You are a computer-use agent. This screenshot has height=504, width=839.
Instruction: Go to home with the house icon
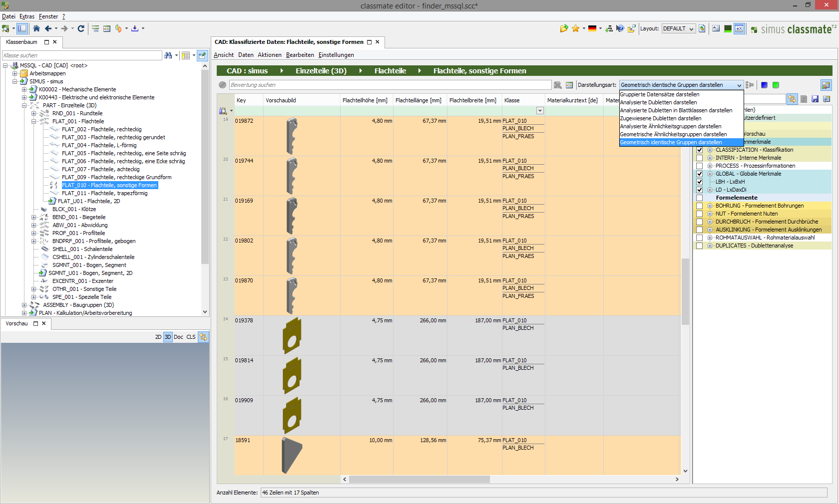(36, 28)
